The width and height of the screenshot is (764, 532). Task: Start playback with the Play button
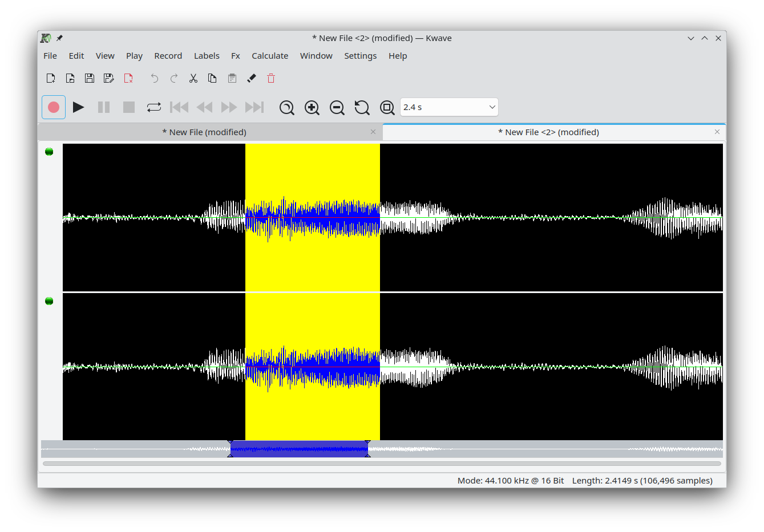[x=79, y=107]
